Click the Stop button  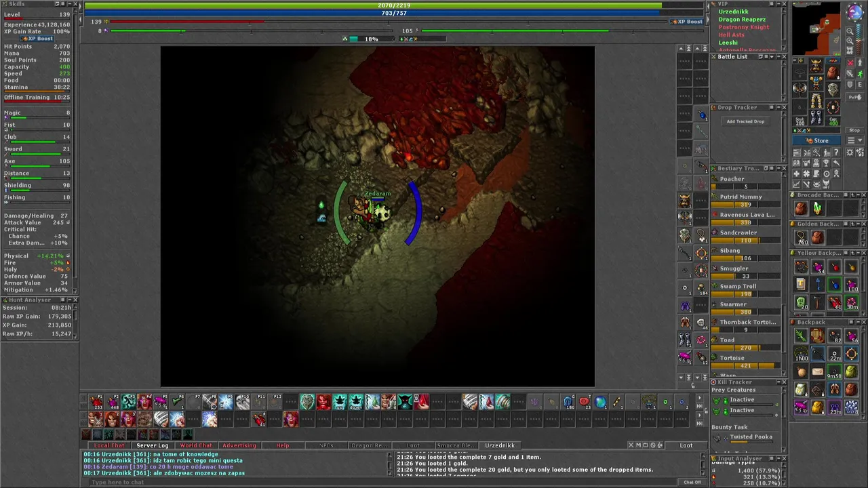[x=854, y=130]
